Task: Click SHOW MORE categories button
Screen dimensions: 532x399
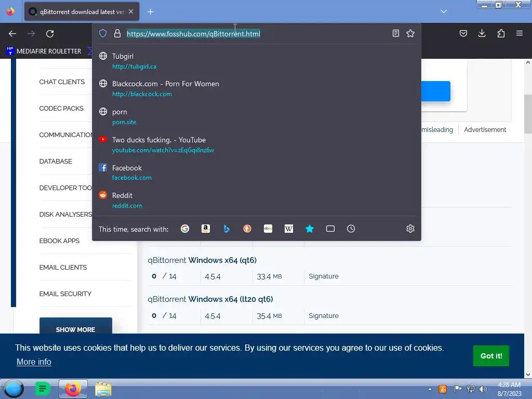Action: click(x=76, y=326)
